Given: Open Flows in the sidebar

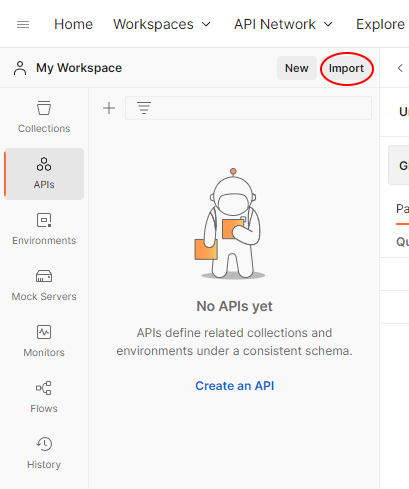Looking at the screenshot, I should (44, 397).
